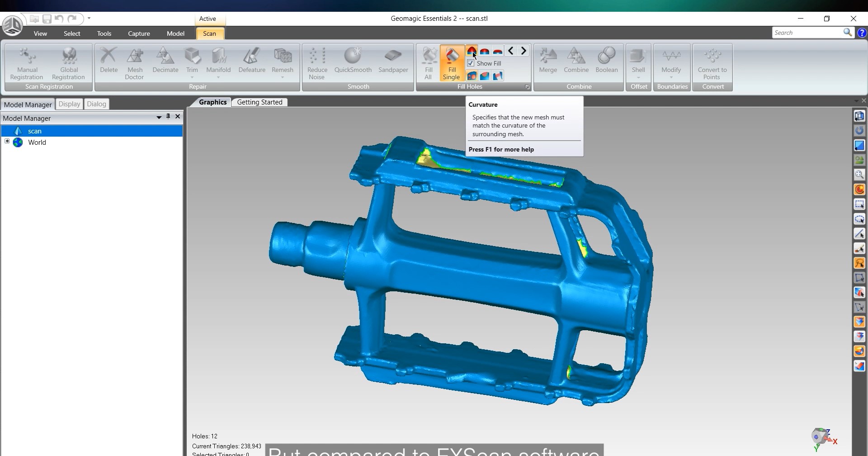The image size is (868, 456).
Task: Open the Model ribbon tab
Action: [x=175, y=33]
